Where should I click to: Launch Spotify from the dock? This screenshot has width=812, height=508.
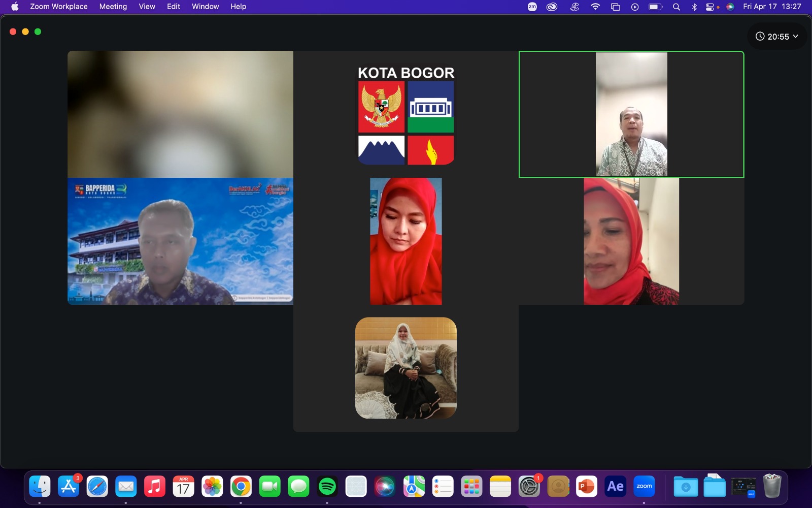click(x=327, y=487)
